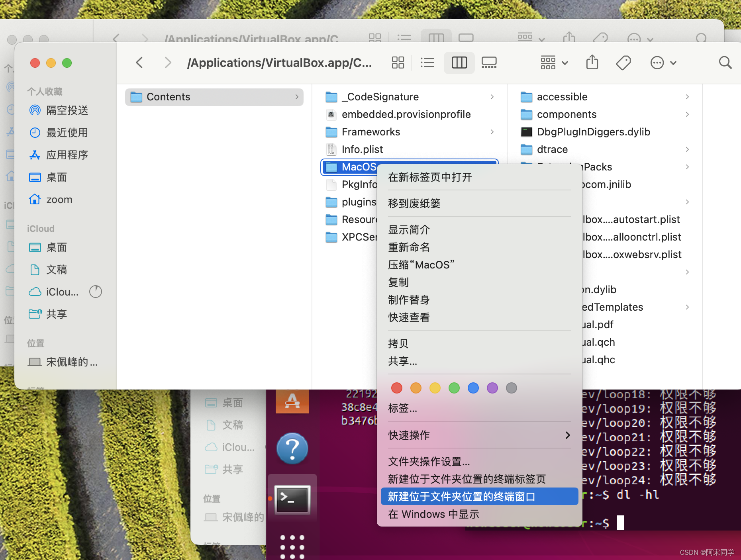
Task: Select embedded.provisionprofile file
Action: click(x=410, y=114)
